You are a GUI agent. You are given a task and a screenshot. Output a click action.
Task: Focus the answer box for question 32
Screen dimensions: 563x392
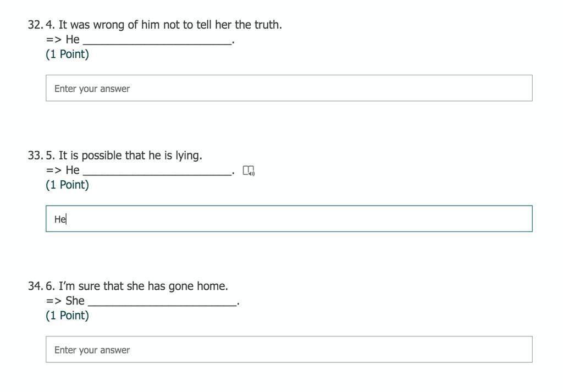tap(289, 88)
